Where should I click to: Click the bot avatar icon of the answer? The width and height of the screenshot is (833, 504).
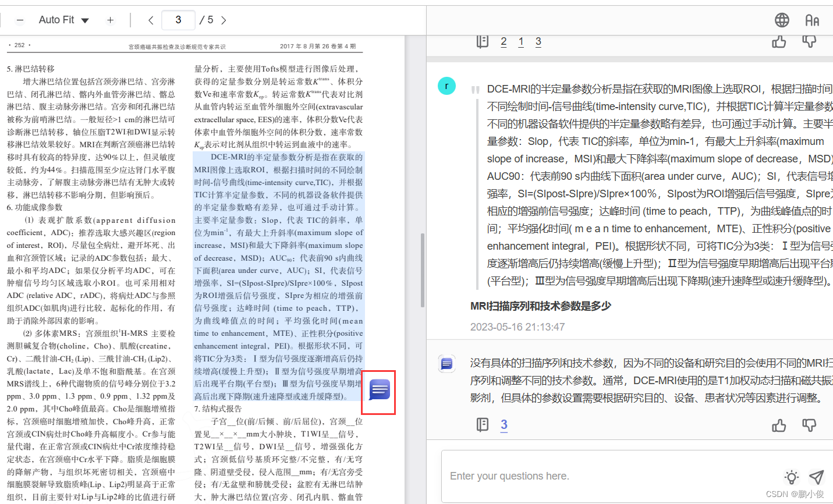coord(446,364)
